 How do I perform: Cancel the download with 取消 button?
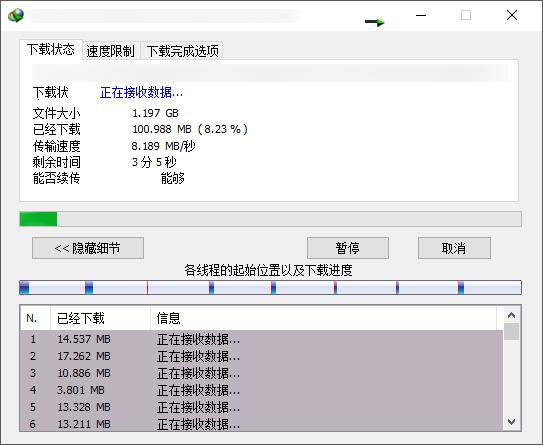(454, 248)
